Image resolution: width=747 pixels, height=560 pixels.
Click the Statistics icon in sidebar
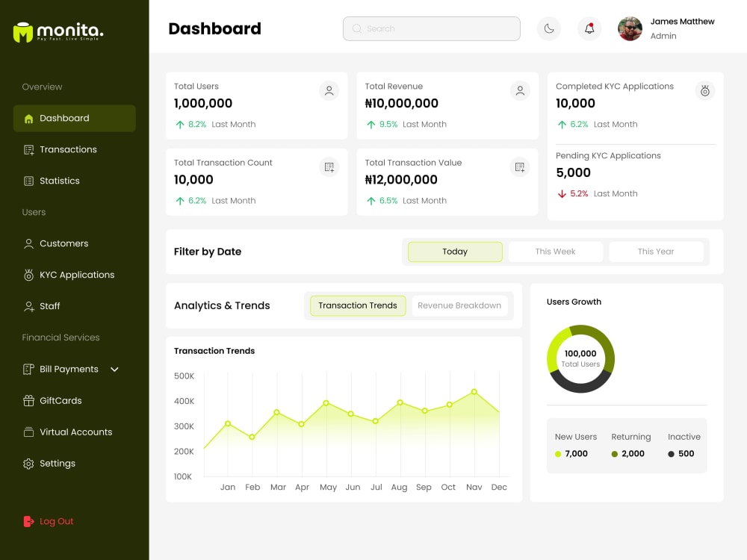pyautogui.click(x=28, y=181)
